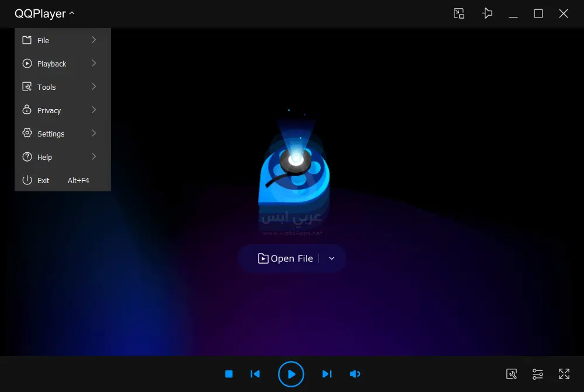This screenshot has width=584, height=392.
Task: Choose Exit from the menu
Action: (x=44, y=180)
